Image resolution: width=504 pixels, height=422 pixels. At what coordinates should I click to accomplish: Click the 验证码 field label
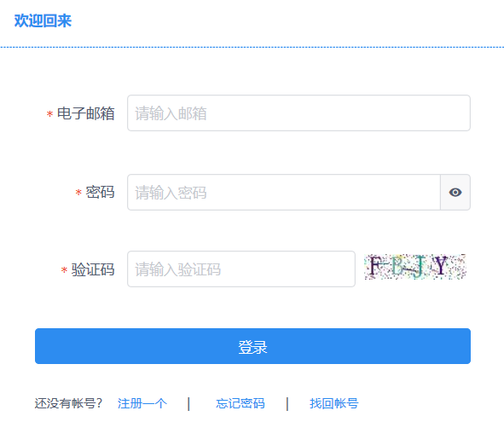click(x=93, y=269)
